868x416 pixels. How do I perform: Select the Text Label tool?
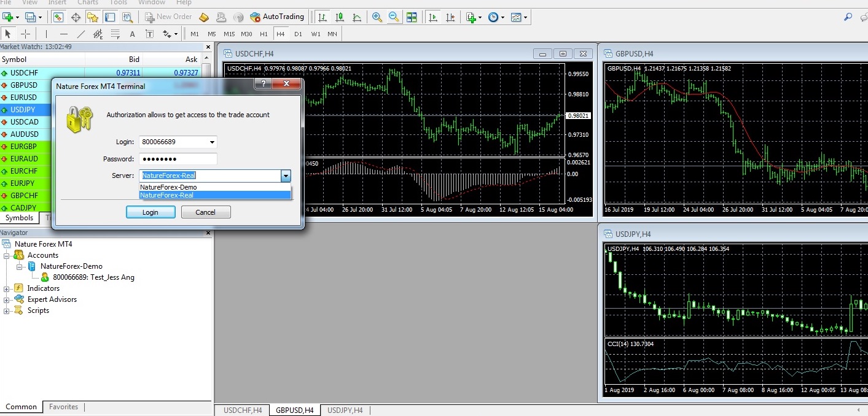149,34
